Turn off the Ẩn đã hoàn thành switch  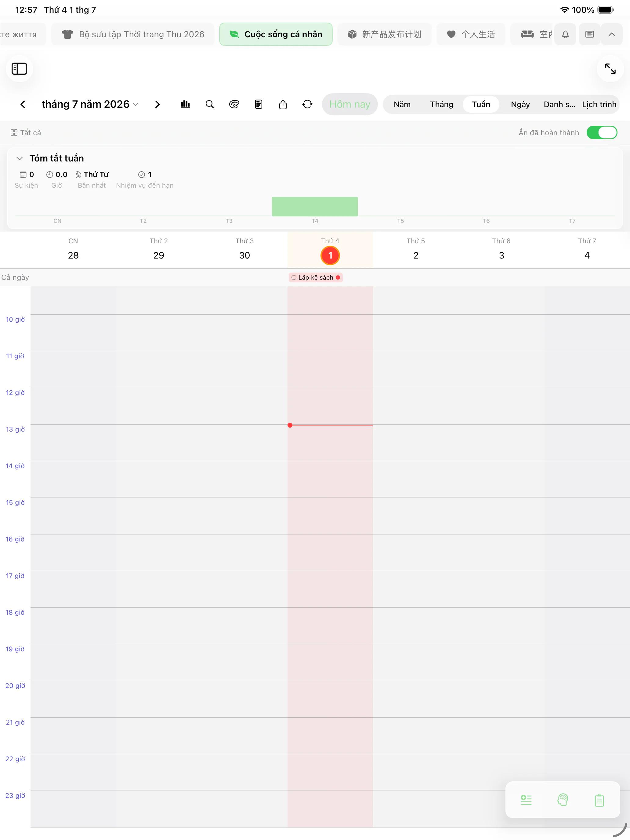602,132
